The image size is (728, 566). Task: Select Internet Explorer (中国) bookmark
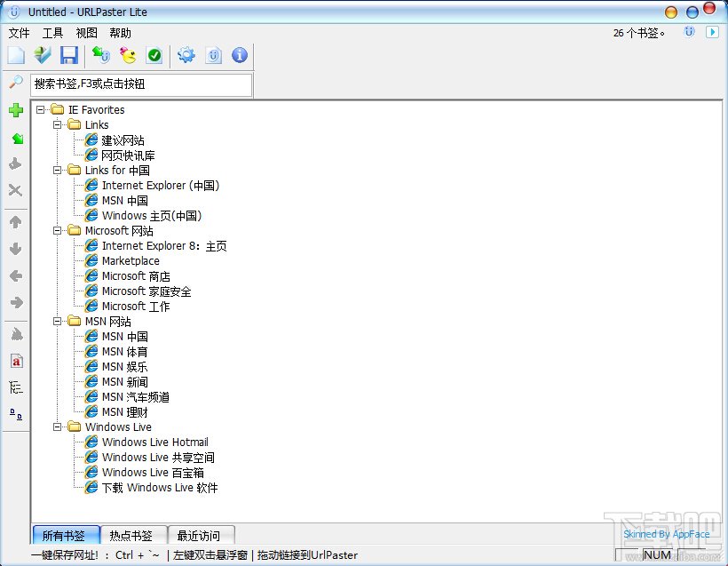(x=160, y=186)
